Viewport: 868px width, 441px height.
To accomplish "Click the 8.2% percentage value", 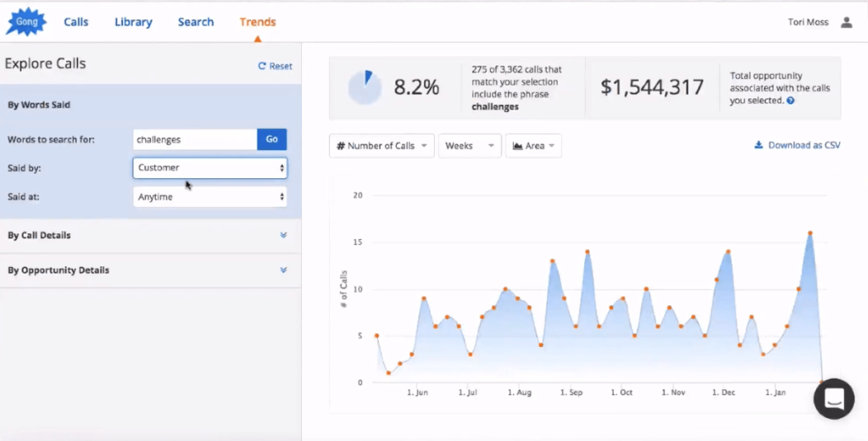I will (x=416, y=87).
